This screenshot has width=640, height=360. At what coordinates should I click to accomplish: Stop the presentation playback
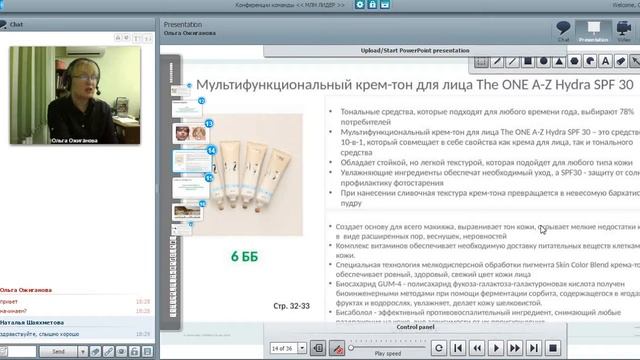click(x=553, y=348)
